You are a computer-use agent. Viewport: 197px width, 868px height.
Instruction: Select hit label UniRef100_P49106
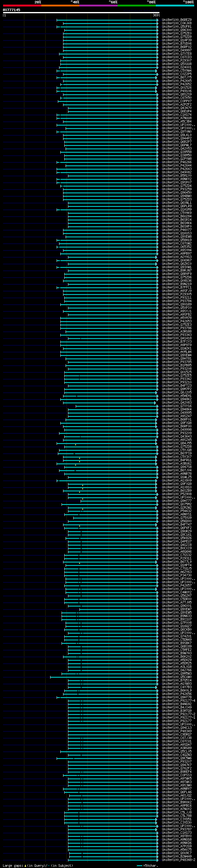(x=177, y=91)
